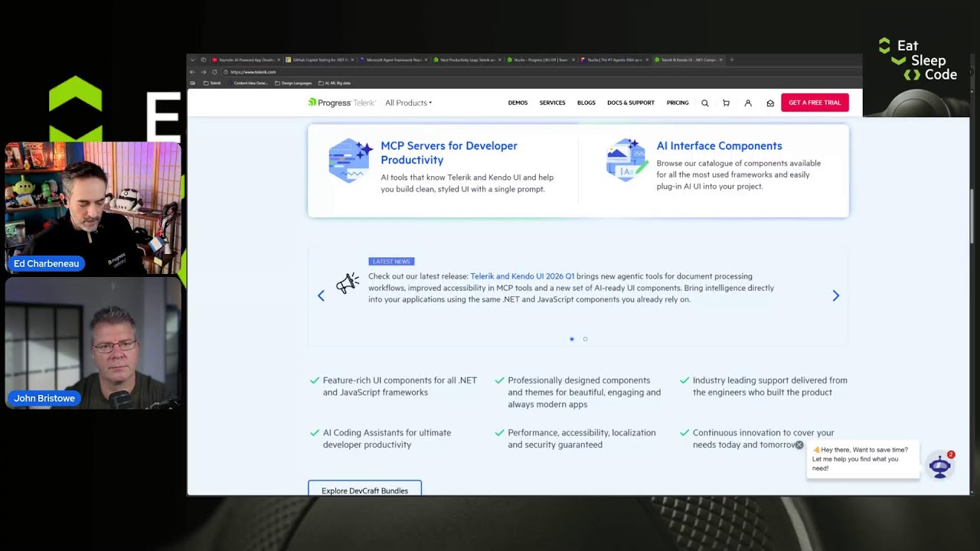Click the Eat Sleep Code logo

coord(917,60)
